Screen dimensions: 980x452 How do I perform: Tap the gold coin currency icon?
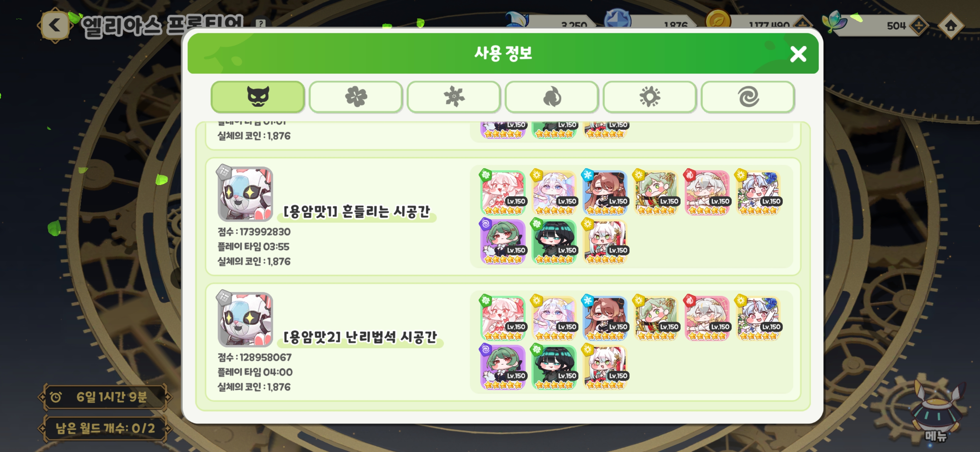(718, 21)
